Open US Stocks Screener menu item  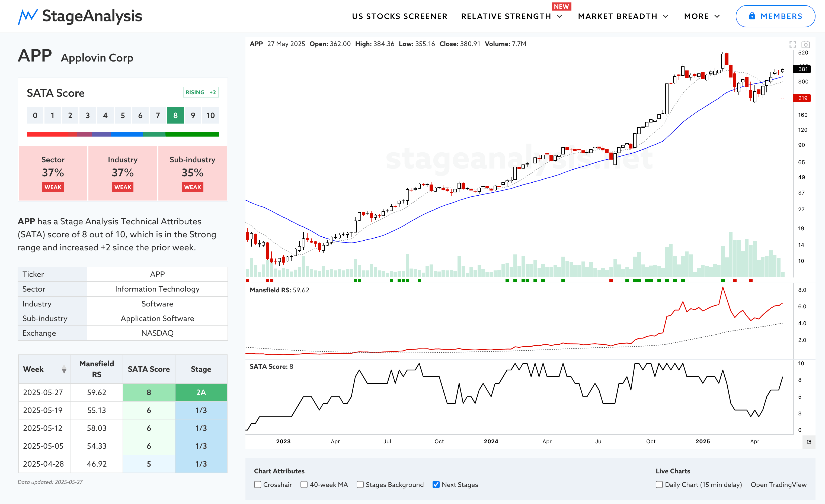click(399, 16)
